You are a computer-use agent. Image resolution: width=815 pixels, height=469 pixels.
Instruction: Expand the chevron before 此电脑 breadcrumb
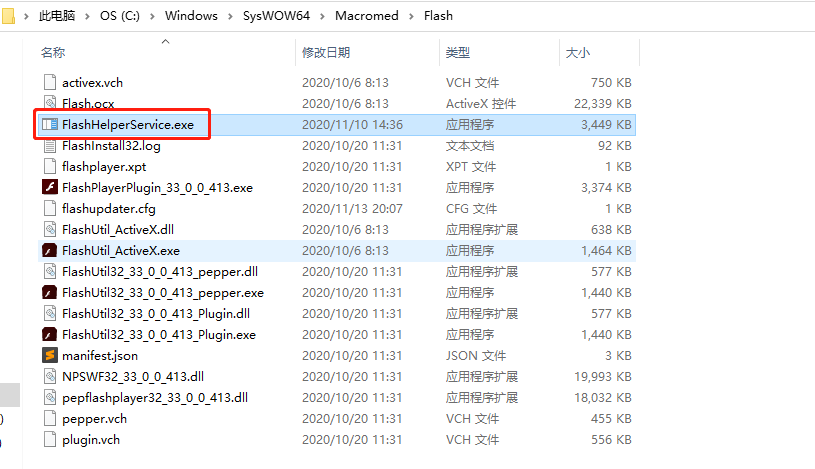(26, 16)
